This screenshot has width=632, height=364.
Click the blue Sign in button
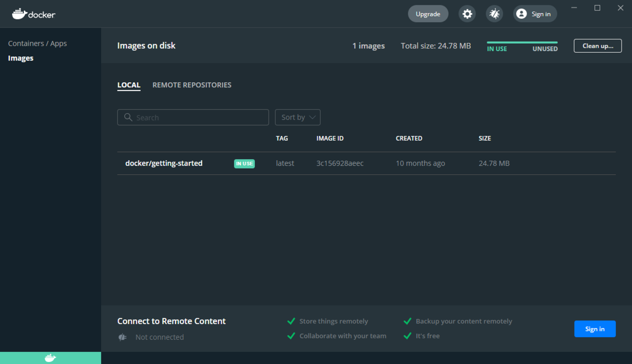click(595, 329)
